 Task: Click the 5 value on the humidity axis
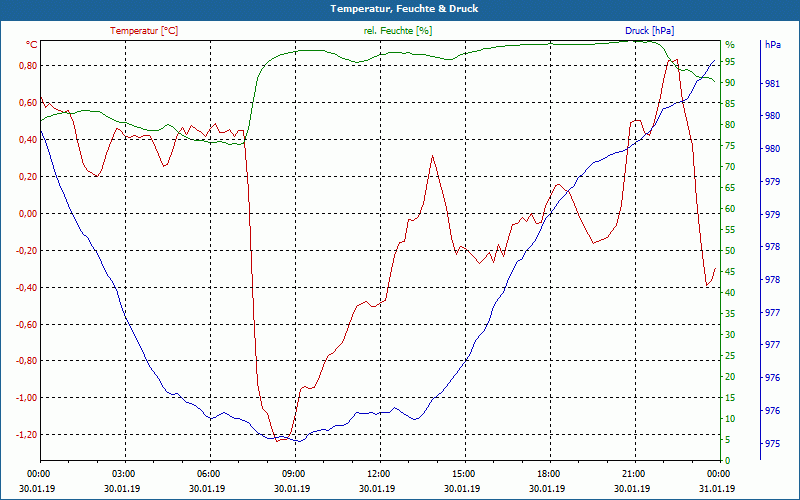click(728, 440)
